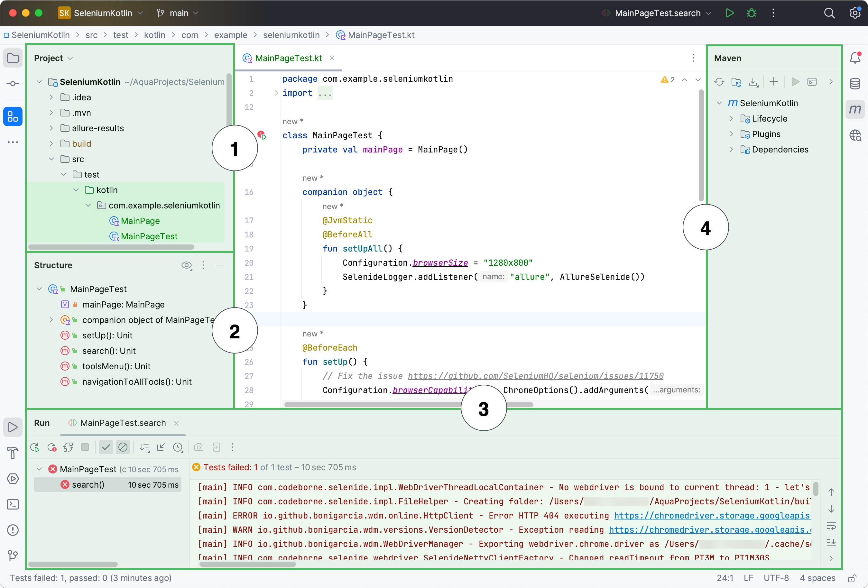Click 4 spaces indent setting
868x588 pixels.
(817, 578)
